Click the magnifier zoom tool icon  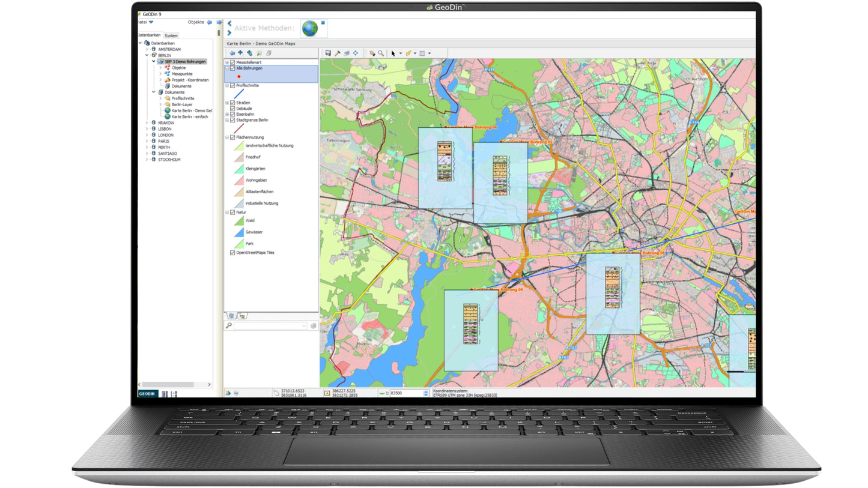coord(381,53)
